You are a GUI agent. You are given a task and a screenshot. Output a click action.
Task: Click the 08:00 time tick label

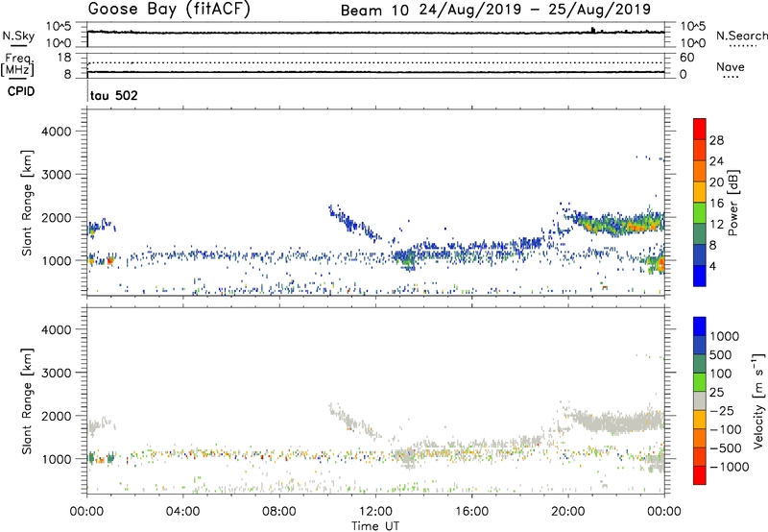(x=279, y=512)
